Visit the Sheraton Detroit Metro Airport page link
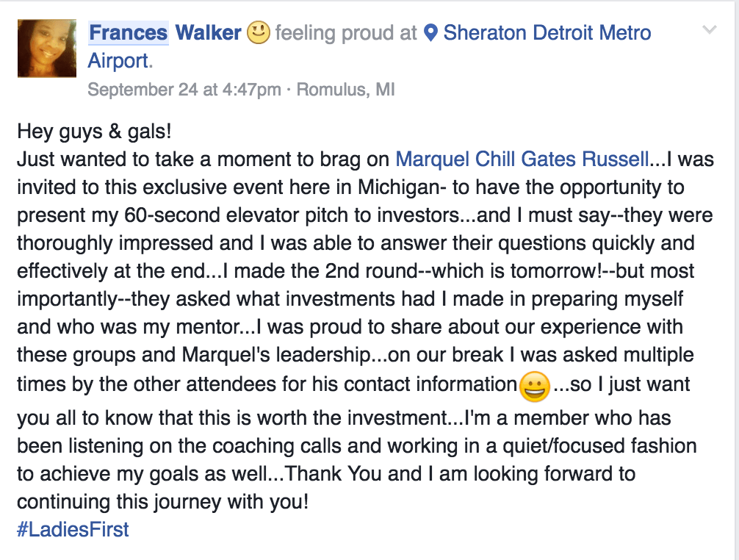The height and width of the screenshot is (560, 739). pyautogui.click(x=547, y=33)
